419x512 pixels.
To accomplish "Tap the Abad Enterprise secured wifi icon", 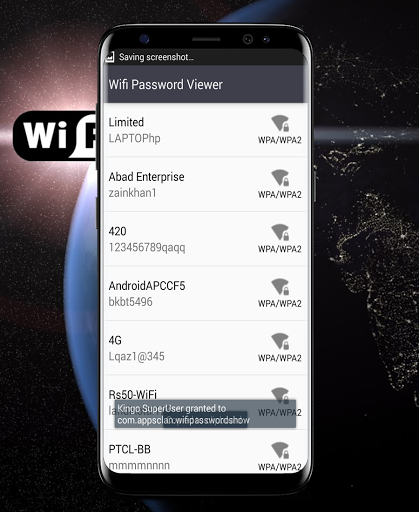I will [280, 178].
